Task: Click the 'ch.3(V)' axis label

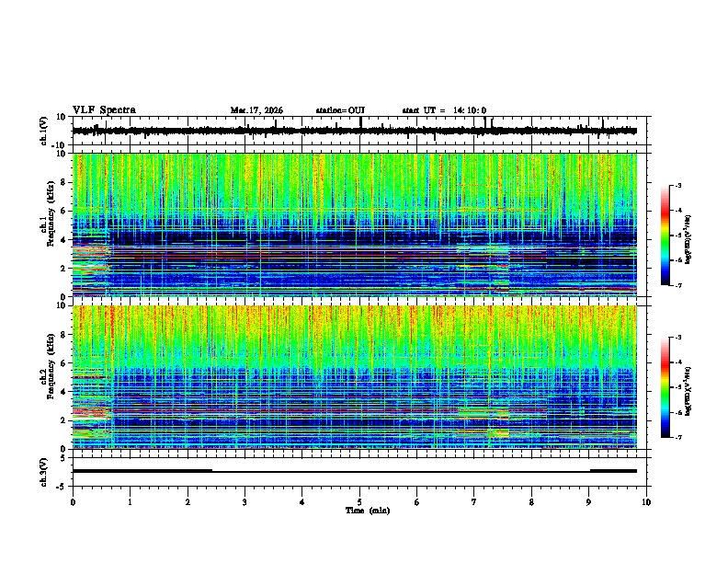Action: [44, 472]
